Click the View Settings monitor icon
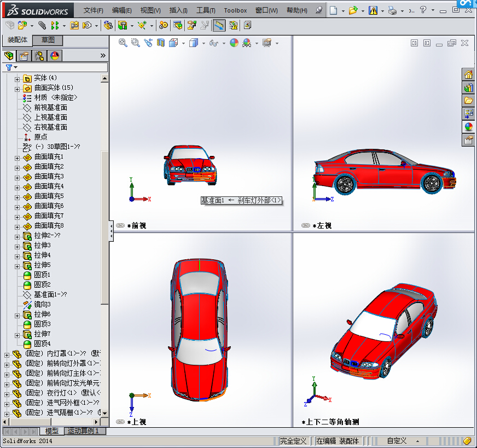 267,43
